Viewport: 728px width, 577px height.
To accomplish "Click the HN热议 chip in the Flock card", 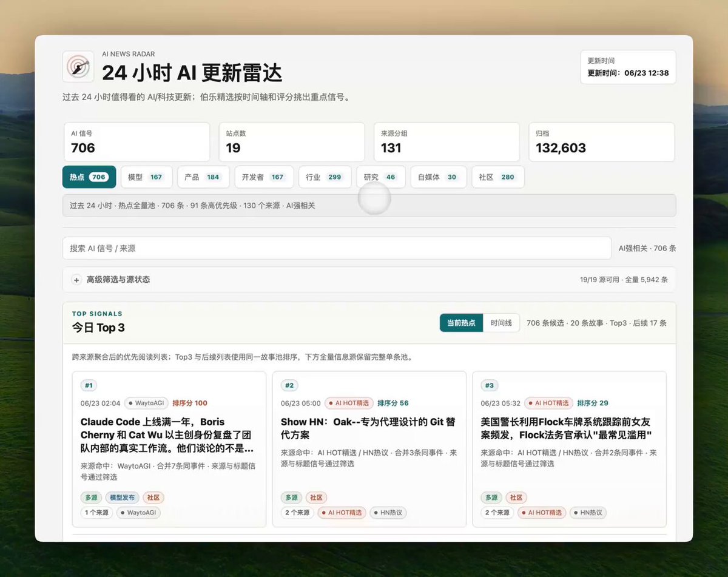I will click(x=588, y=513).
